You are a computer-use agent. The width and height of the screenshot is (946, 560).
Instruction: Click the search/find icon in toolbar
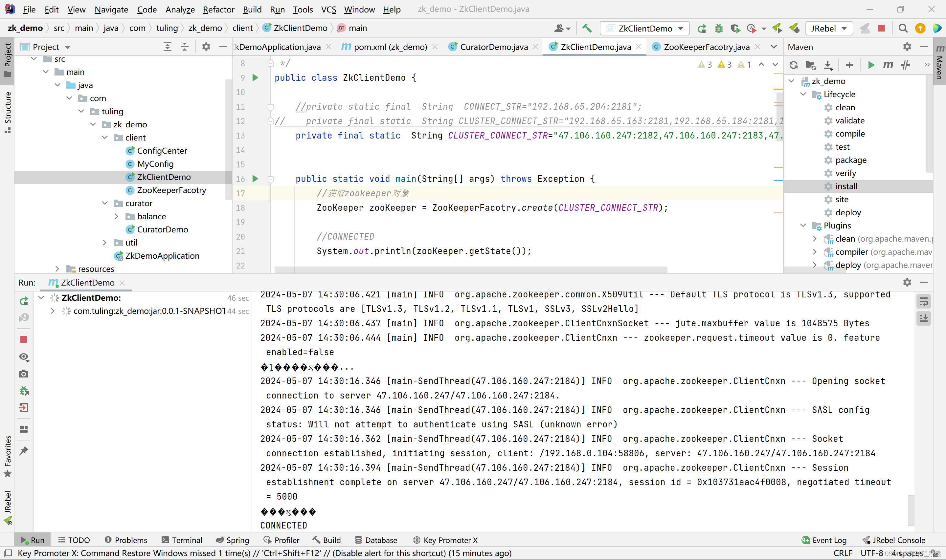[x=903, y=28]
